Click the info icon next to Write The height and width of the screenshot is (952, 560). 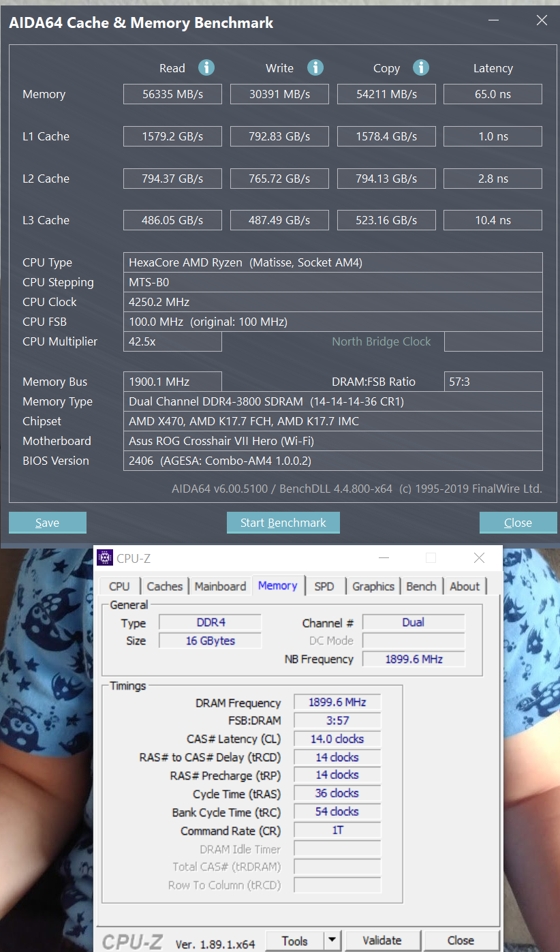tap(315, 67)
